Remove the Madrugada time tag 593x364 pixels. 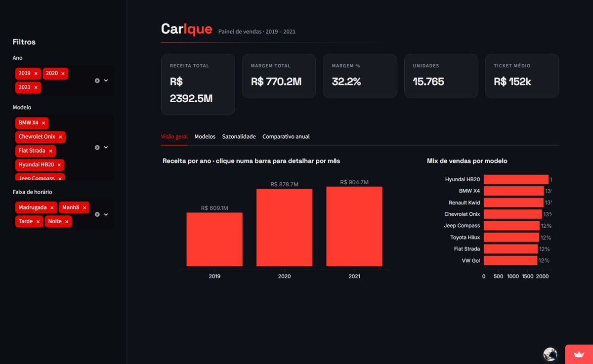52,208
